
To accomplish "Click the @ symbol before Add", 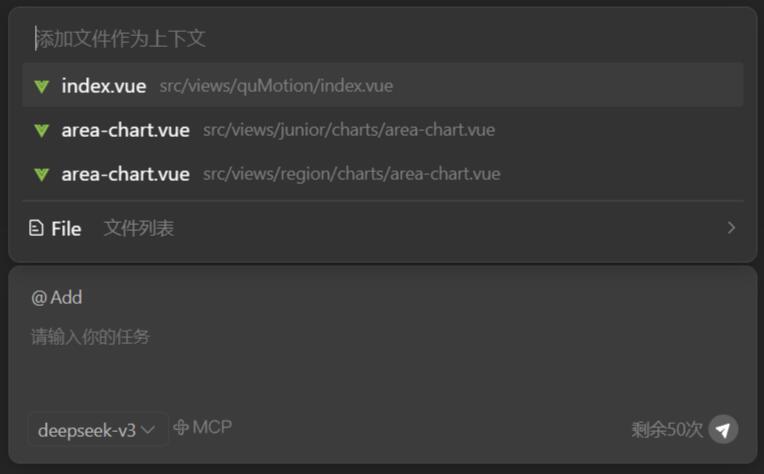I will pyautogui.click(x=39, y=298).
